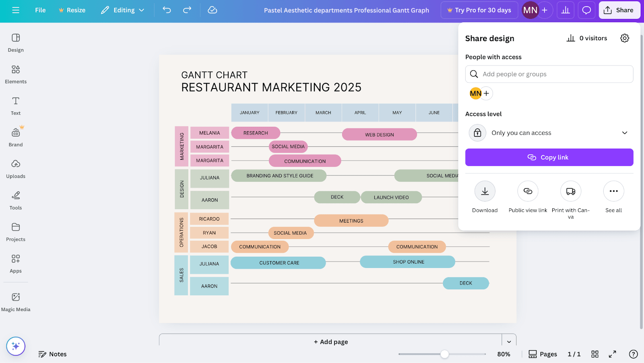The image size is (644, 363).
Task: Open the 'Only you can access' dropdown
Action: coord(549,132)
